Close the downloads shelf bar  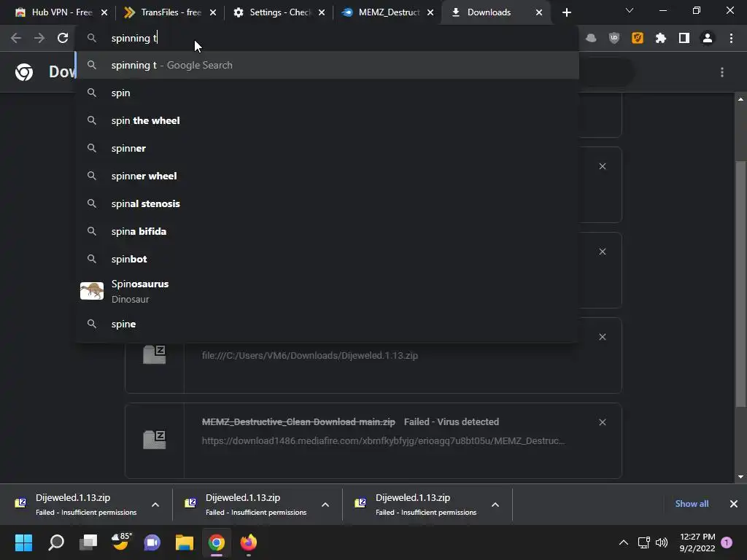(734, 504)
